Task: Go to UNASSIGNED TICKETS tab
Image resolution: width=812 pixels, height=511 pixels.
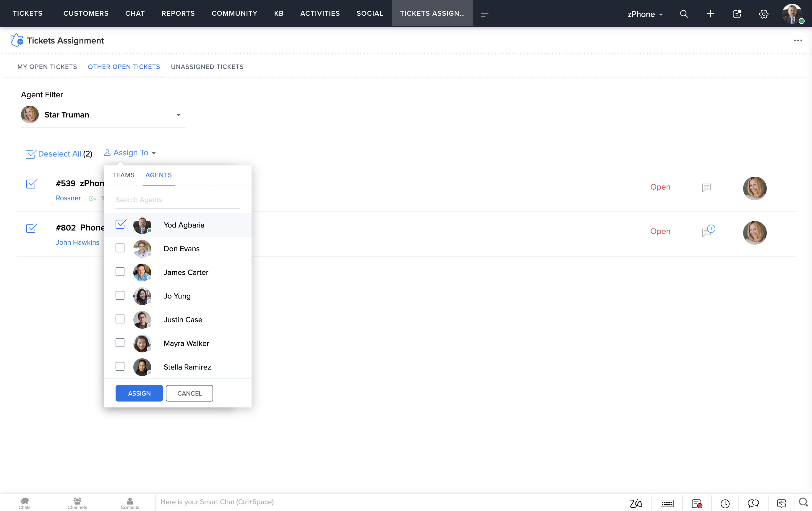Action: (x=207, y=67)
